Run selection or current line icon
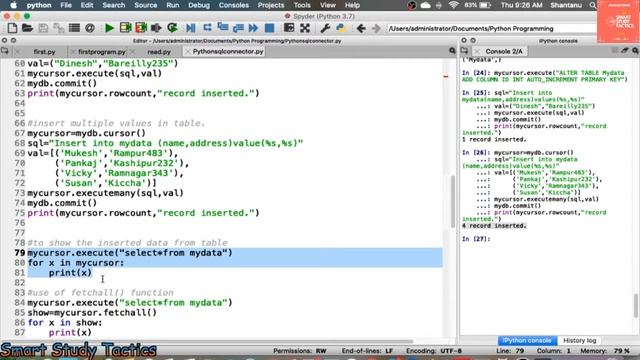The height and width of the screenshot is (360, 640). pos(156,28)
